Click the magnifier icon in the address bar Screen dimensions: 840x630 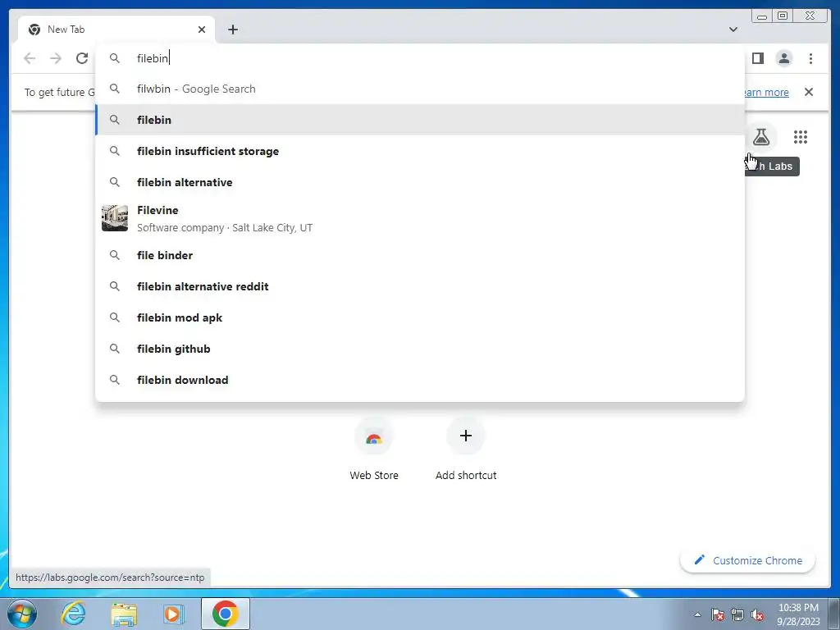coord(115,58)
